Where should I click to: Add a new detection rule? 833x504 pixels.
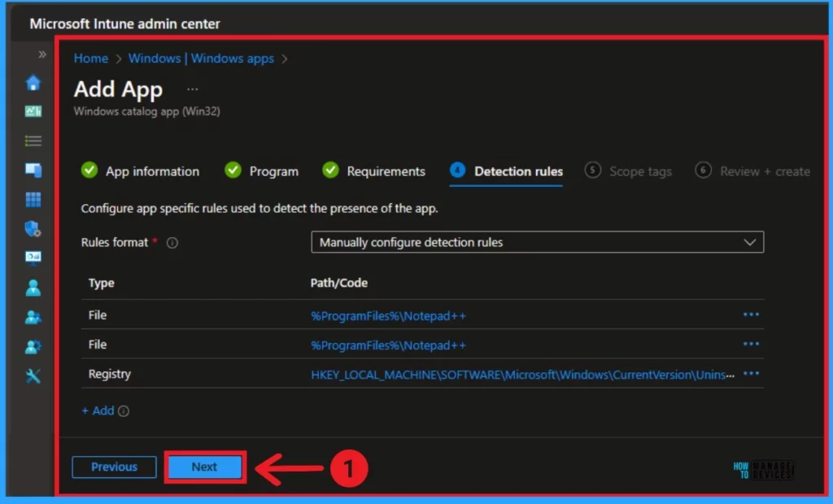pos(98,411)
